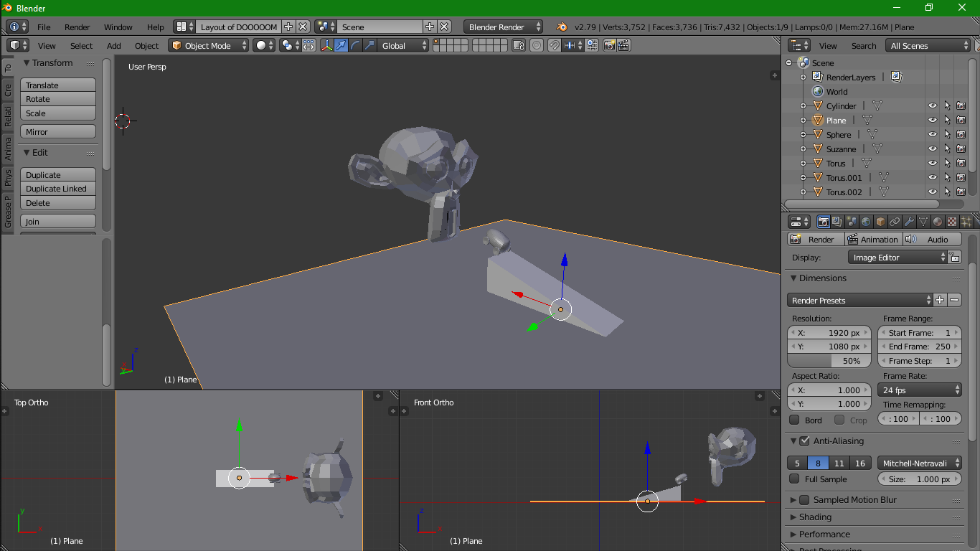
Task: Toggle visibility eye for Suzanne
Action: [x=933, y=149]
